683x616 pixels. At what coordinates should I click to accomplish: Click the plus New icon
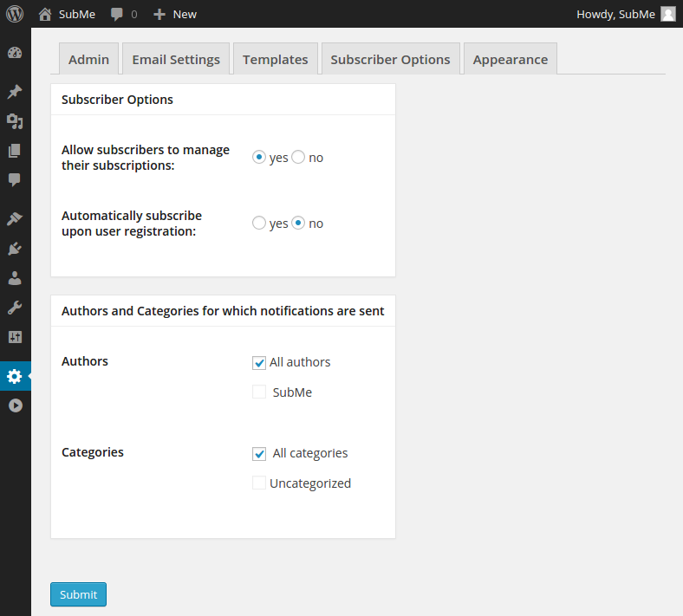click(159, 15)
